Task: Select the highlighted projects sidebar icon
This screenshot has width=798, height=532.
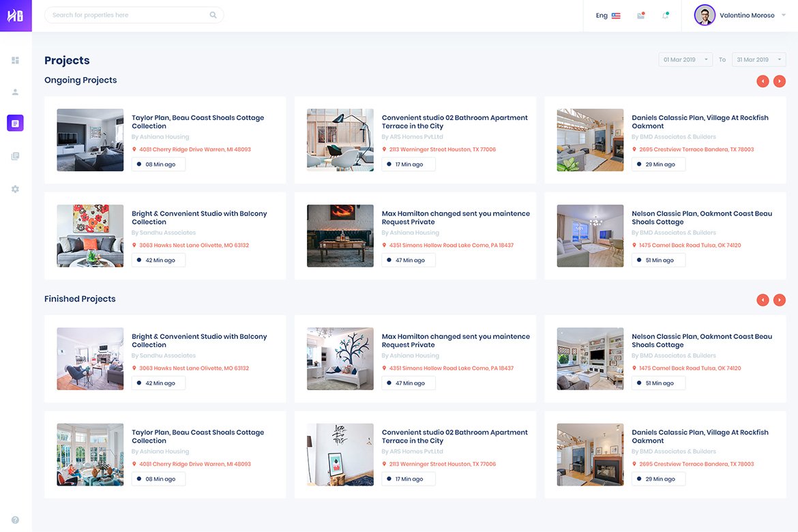Action: pos(15,123)
